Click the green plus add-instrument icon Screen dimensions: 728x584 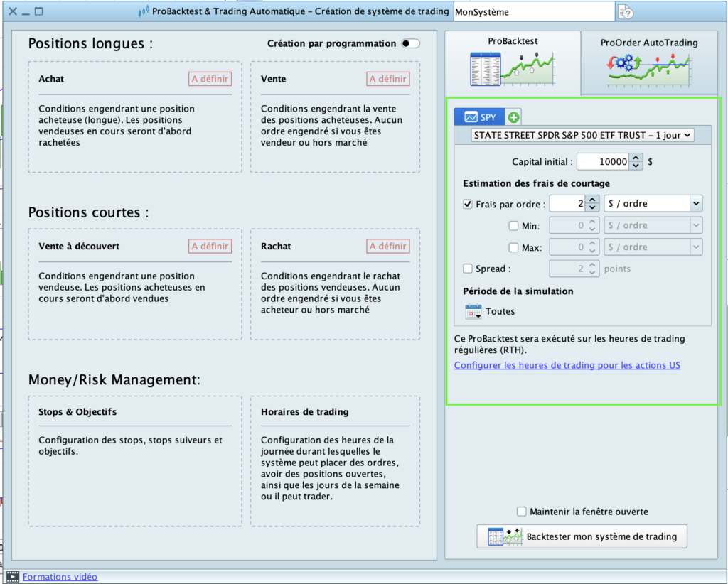(514, 117)
